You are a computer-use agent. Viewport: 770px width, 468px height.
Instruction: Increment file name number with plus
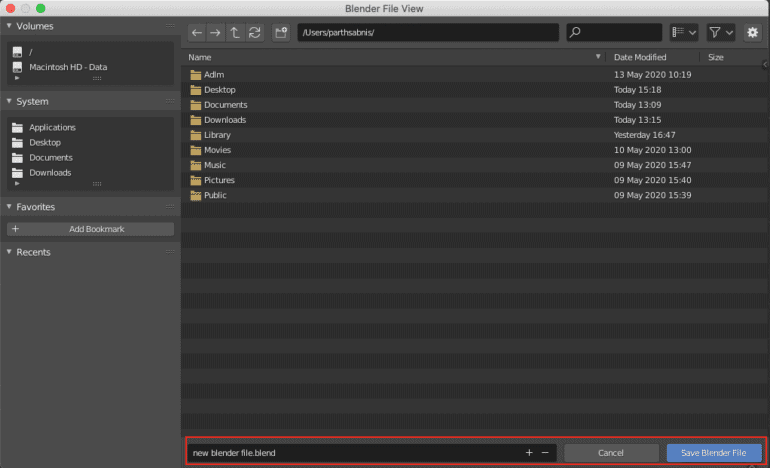click(529, 453)
